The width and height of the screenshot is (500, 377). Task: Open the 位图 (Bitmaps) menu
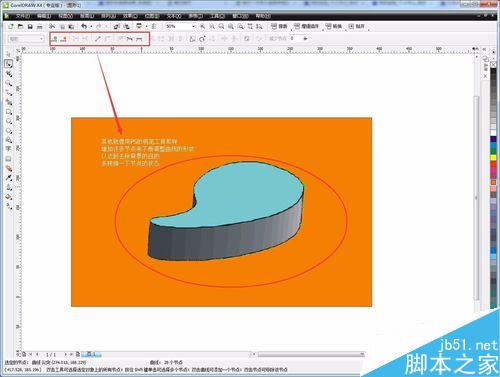pos(152,16)
